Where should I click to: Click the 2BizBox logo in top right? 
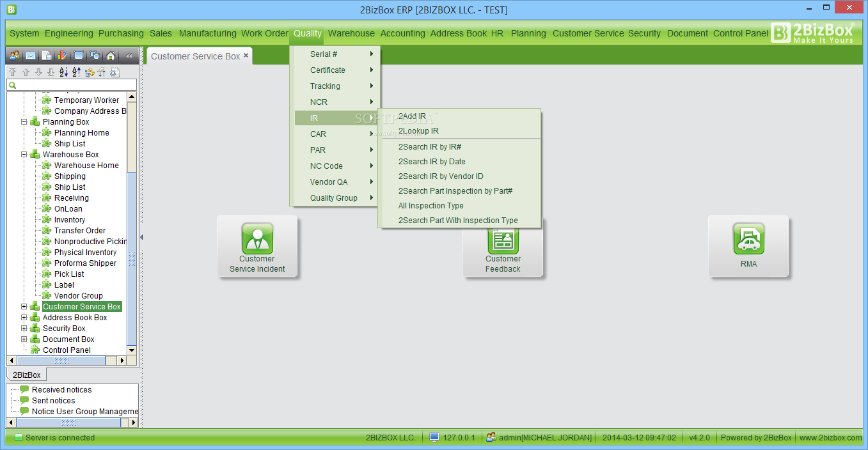812,33
